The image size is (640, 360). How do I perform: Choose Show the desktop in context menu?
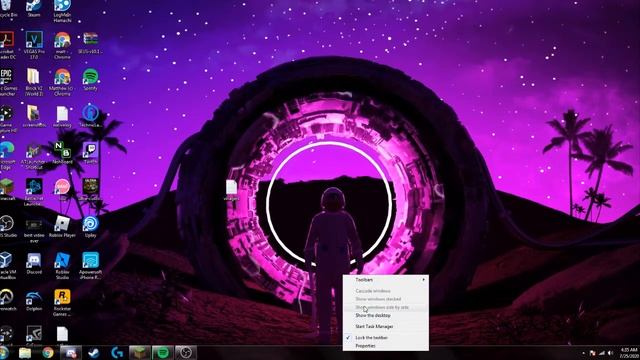point(386,316)
